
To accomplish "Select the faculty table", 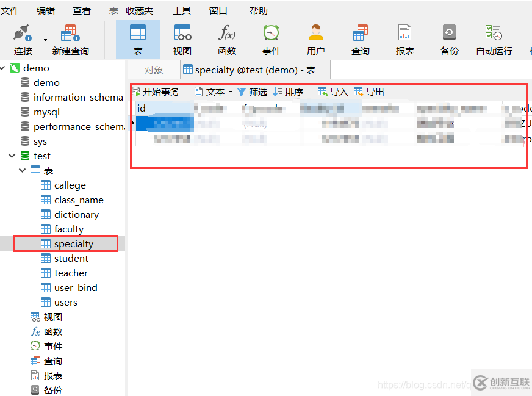I will tap(68, 229).
